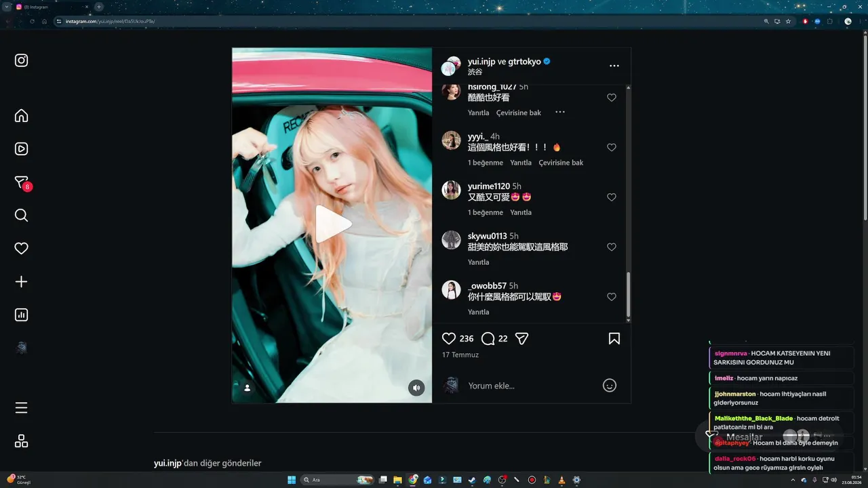The height and width of the screenshot is (488, 868).
Task: Translate hsirong_1027's comment
Action: click(x=519, y=113)
